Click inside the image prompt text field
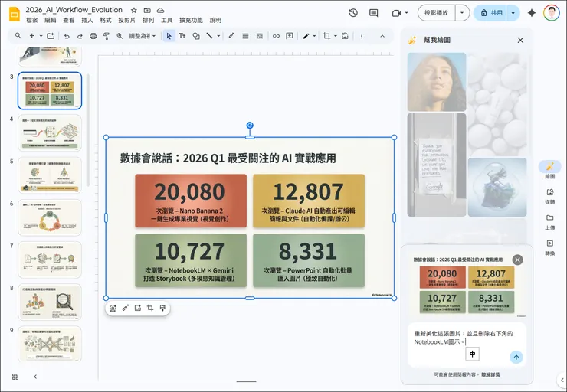 467,344
